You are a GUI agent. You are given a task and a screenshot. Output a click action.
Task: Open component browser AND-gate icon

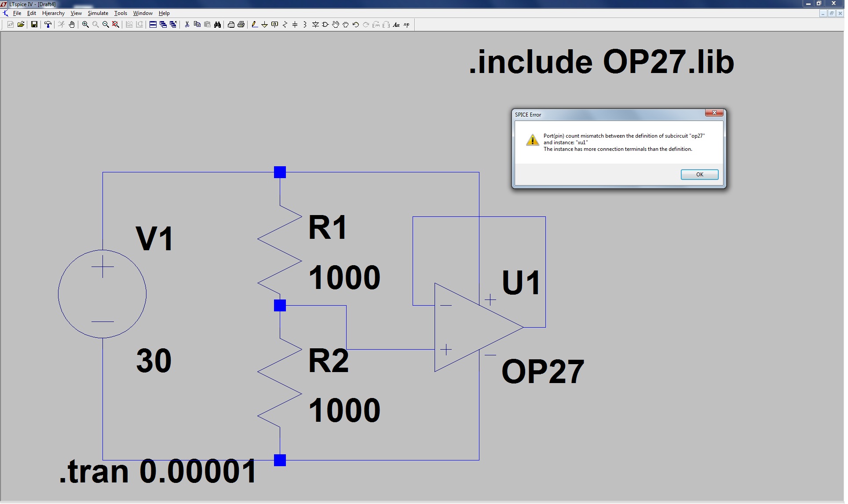click(x=325, y=25)
